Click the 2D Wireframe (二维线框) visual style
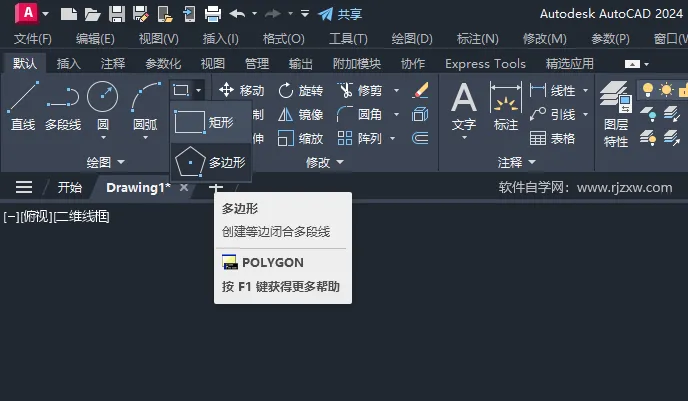688x401 pixels. [x=81, y=216]
